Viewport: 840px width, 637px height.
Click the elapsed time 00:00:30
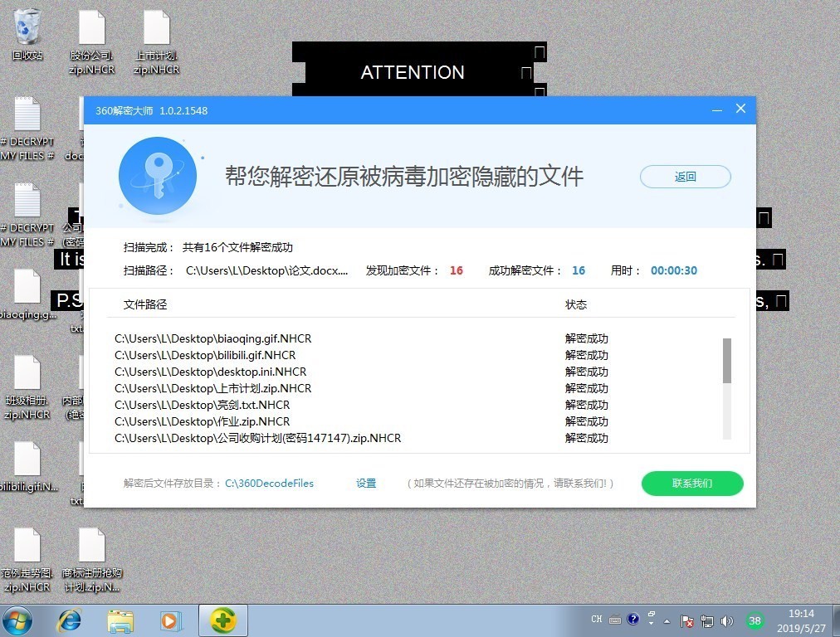coord(674,270)
